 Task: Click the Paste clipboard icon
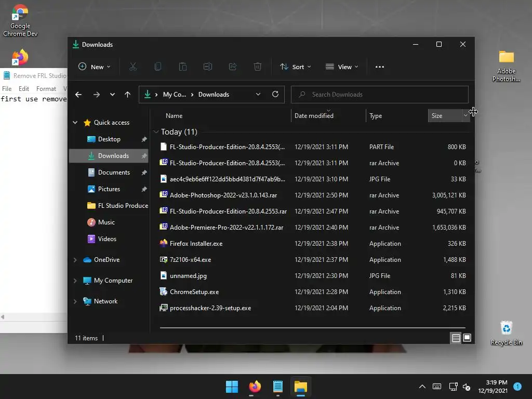pos(183,67)
